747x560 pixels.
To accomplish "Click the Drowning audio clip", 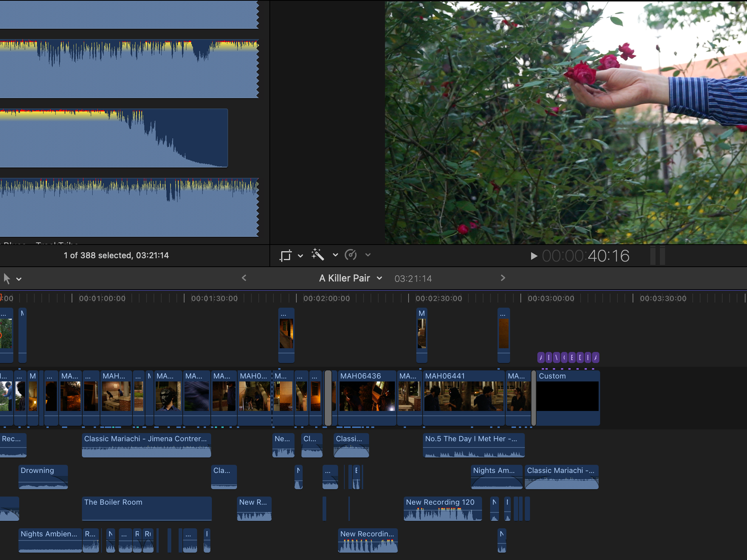I will (x=43, y=476).
